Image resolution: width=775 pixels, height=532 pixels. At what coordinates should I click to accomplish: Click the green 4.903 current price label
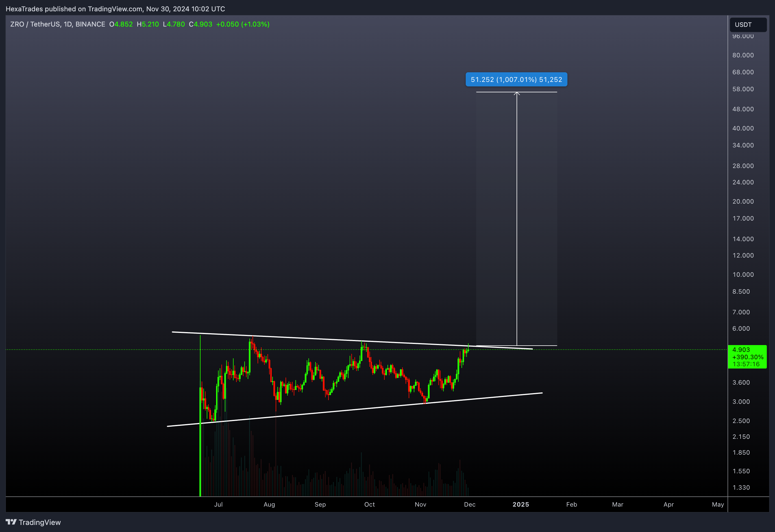[741, 350]
